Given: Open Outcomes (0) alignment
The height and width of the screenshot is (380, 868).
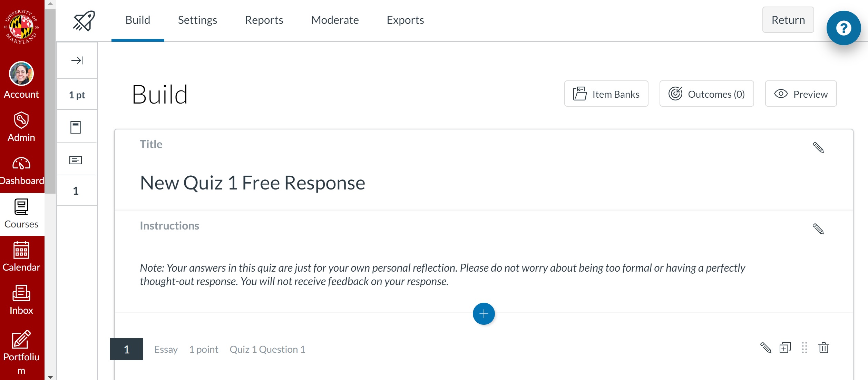Looking at the screenshot, I should [x=706, y=94].
